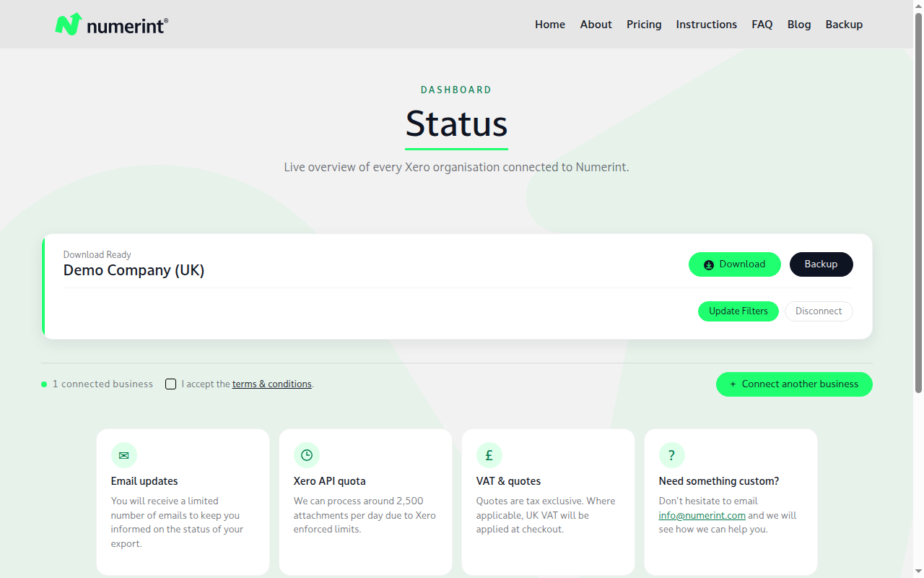Click the numerint wordmark text

click(127, 27)
